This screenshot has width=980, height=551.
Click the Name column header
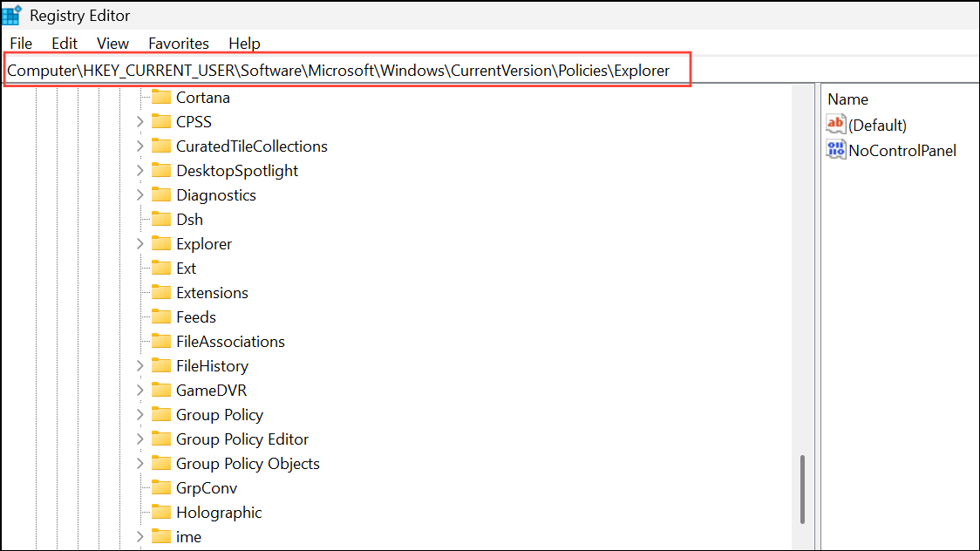848,99
